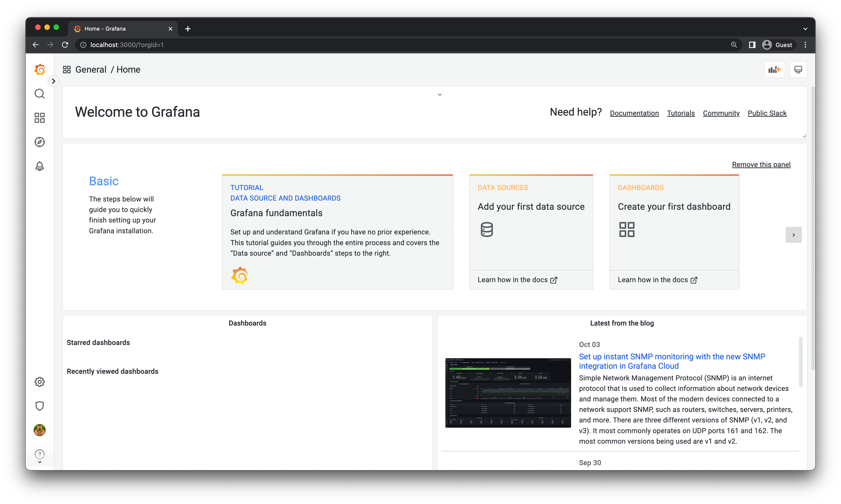
Task: Go to the next setup steps with the right arrow
Action: tap(793, 235)
